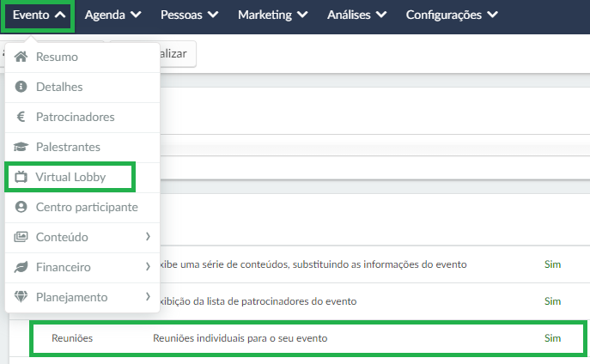The height and width of the screenshot is (364, 590).
Task: Click Sim in the série de conteúdos row
Action: (x=552, y=264)
